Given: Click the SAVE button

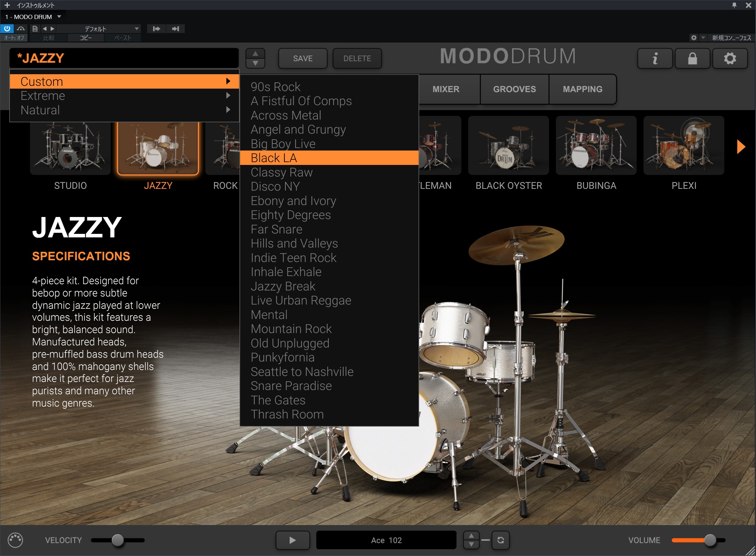Looking at the screenshot, I should pos(303,58).
